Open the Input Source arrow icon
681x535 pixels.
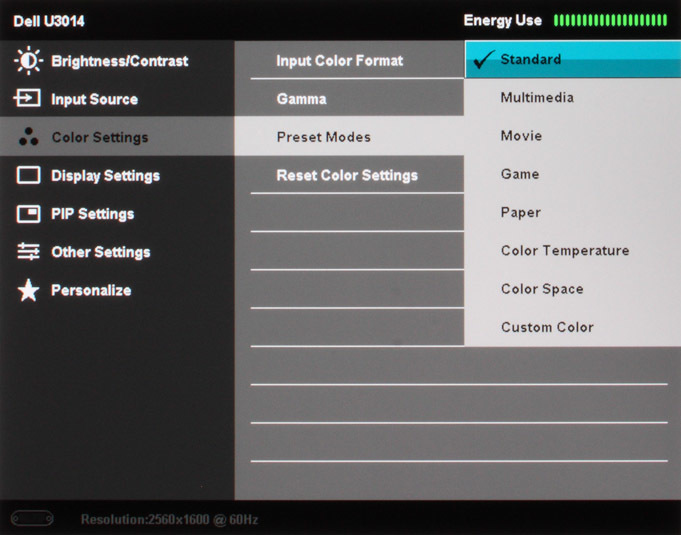coord(27,98)
